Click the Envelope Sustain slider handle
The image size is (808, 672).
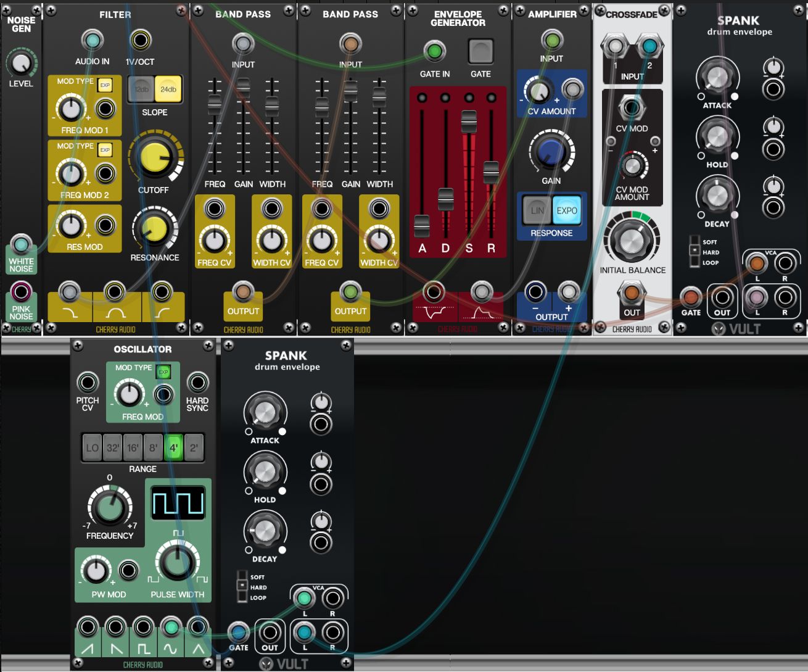[469, 122]
